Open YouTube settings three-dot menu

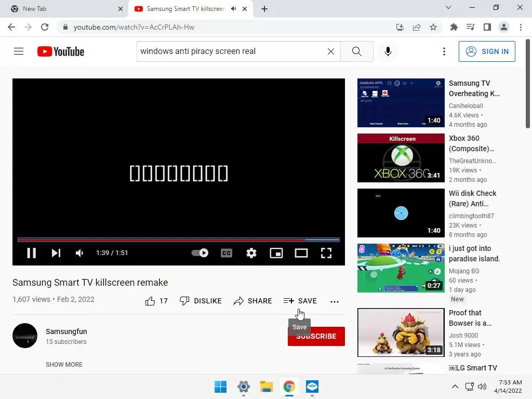click(x=444, y=51)
